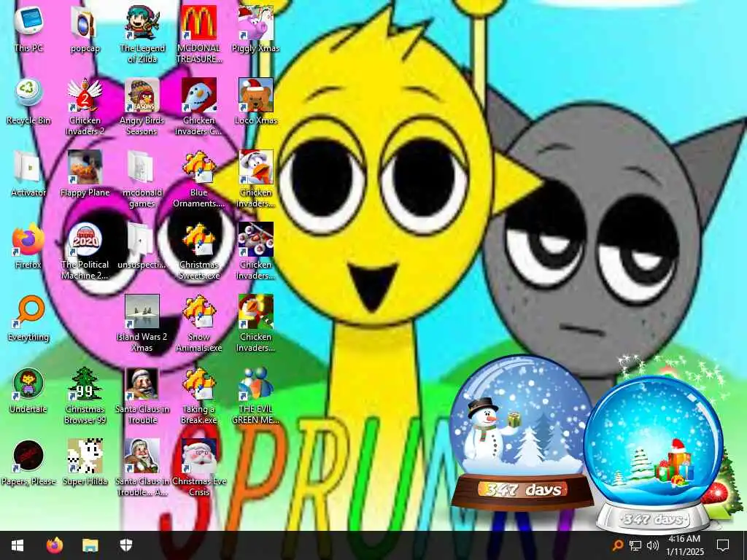
Task: Open Snow Animals.exe icon
Action: (x=198, y=323)
